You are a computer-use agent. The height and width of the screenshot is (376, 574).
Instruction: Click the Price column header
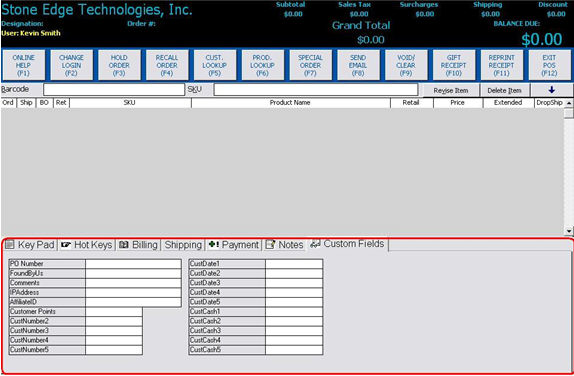click(x=458, y=103)
